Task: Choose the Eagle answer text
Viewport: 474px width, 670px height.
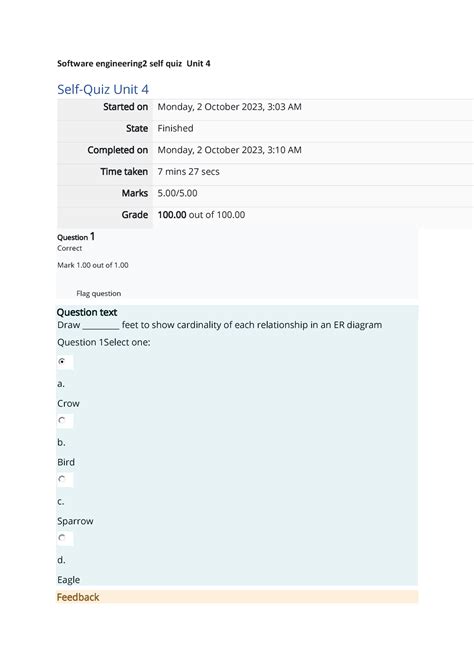Action: coord(68,580)
